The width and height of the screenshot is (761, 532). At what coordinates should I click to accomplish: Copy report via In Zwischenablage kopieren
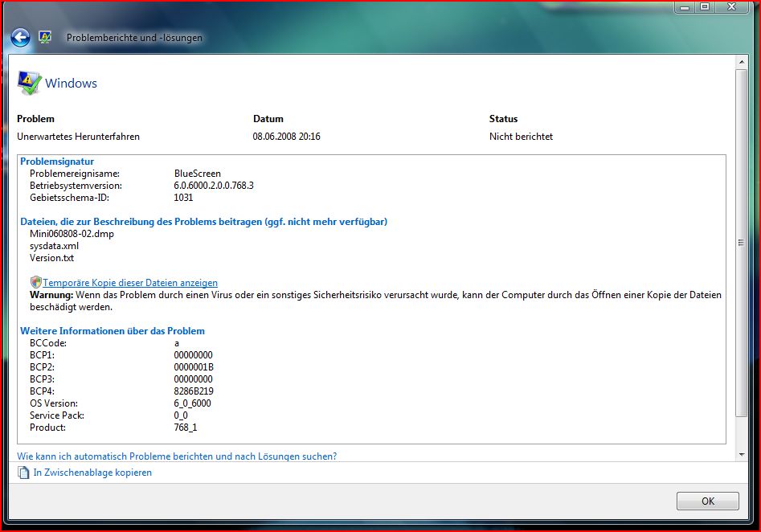coord(92,473)
